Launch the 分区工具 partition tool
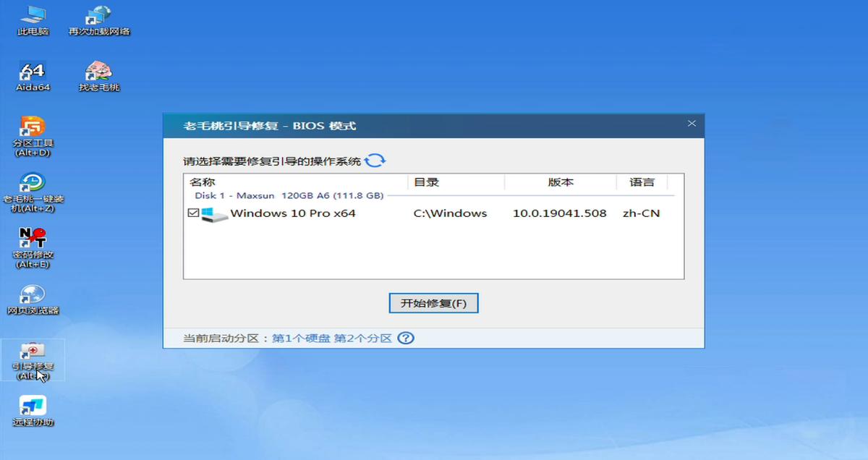The width and height of the screenshot is (868, 460). point(31,130)
